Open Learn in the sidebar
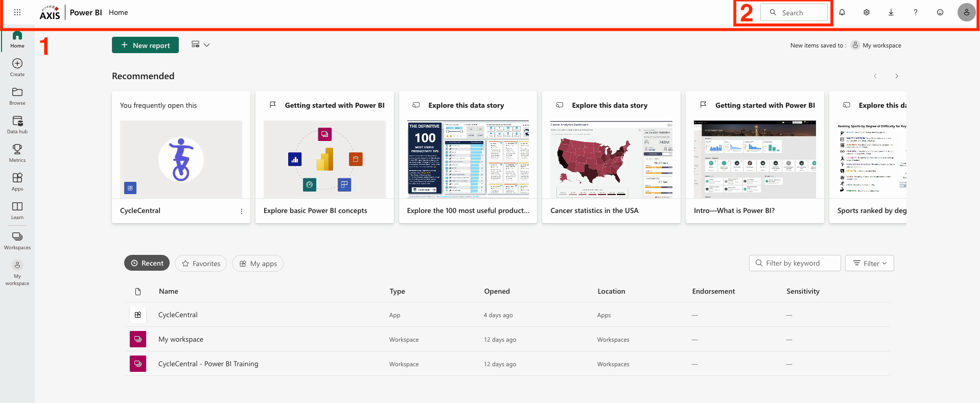Image resolution: width=980 pixels, height=403 pixels. [17, 210]
